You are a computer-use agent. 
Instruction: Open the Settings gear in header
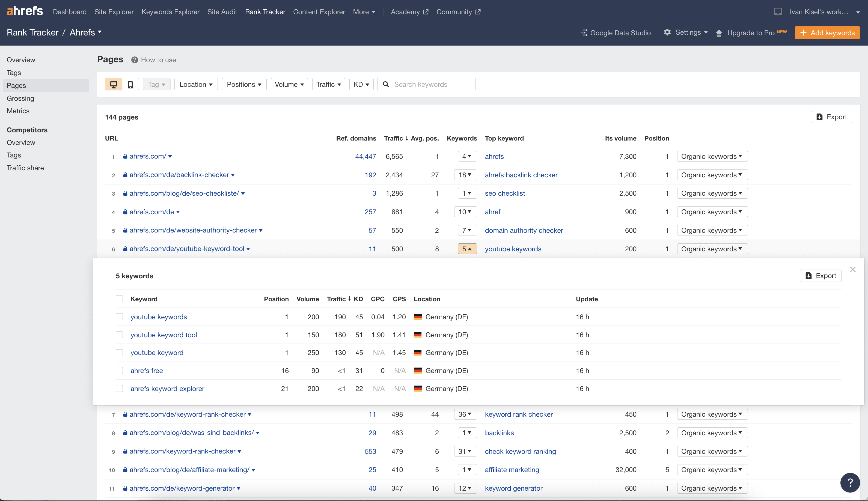point(667,32)
